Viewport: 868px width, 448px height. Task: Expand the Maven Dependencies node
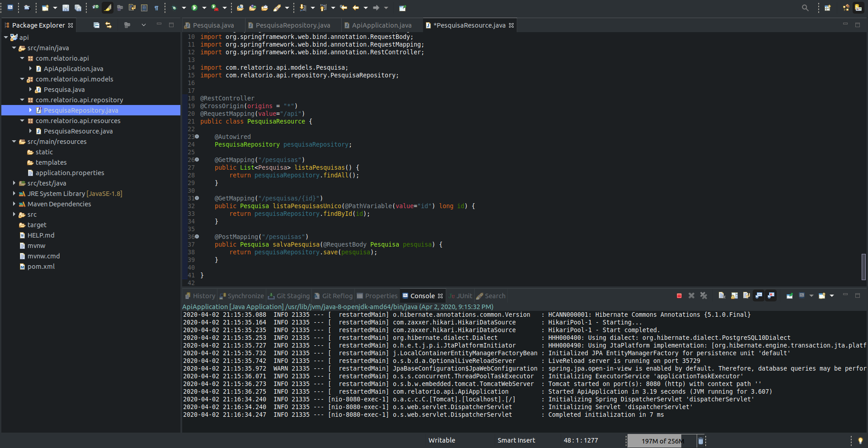point(14,204)
